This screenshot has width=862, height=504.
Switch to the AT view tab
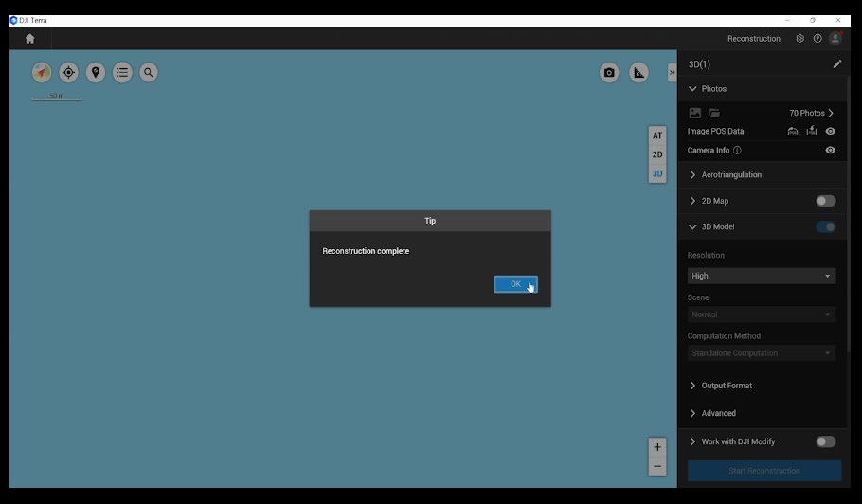657,135
